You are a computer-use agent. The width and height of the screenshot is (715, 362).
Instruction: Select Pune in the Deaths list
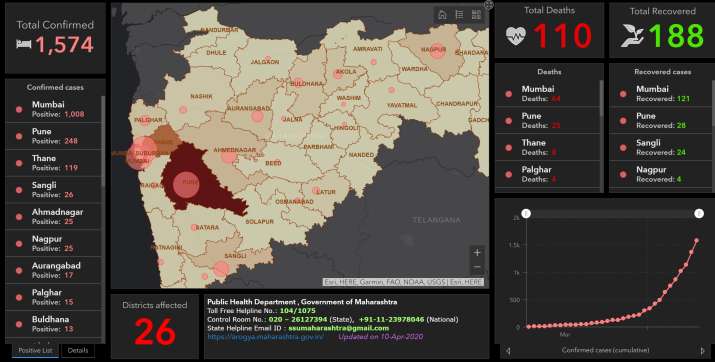[547, 120]
